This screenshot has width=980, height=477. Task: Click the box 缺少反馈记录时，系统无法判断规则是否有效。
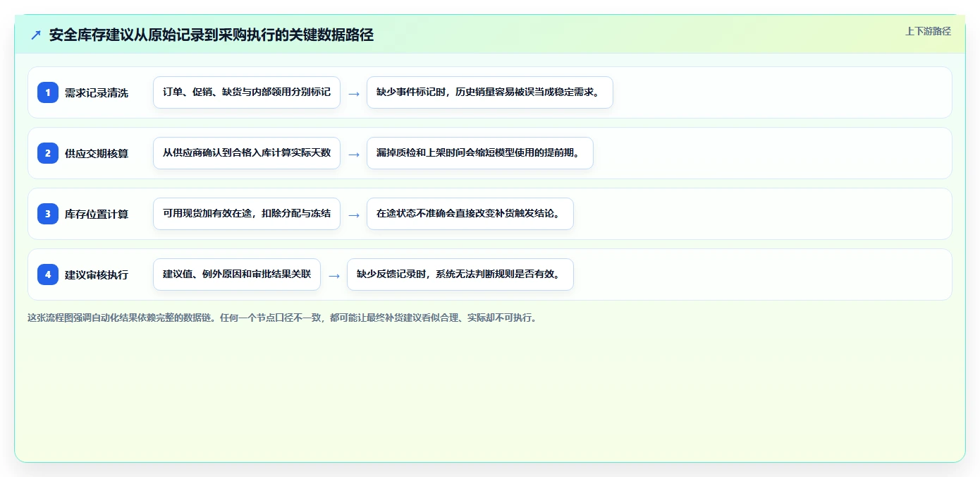[x=460, y=274]
